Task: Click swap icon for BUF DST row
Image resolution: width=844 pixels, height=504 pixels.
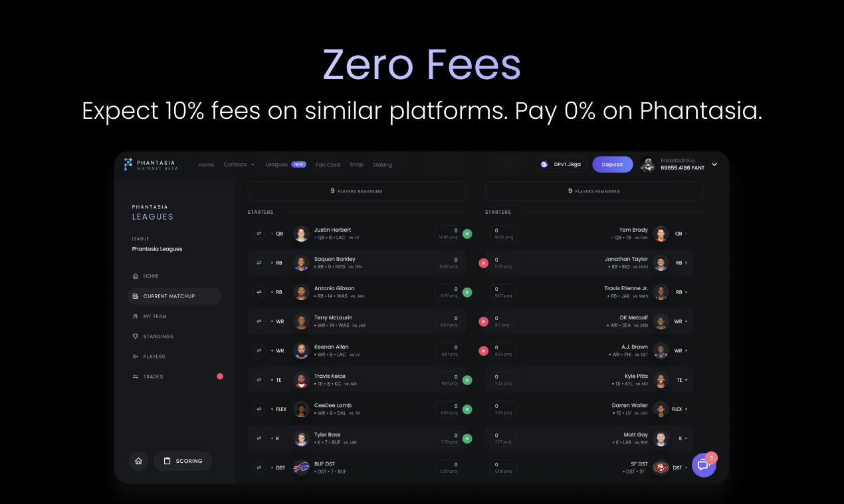Action: tap(259, 467)
